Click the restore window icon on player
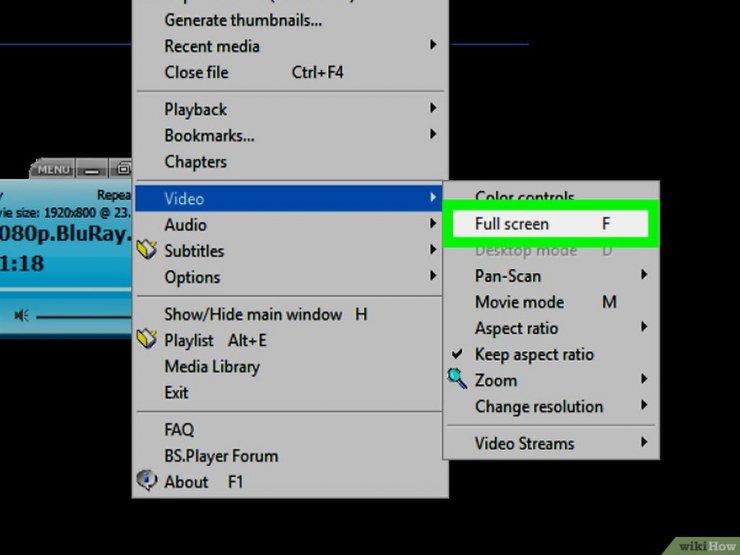Image resolution: width=740 pixels, height=555 pixels. click(124, 169)
